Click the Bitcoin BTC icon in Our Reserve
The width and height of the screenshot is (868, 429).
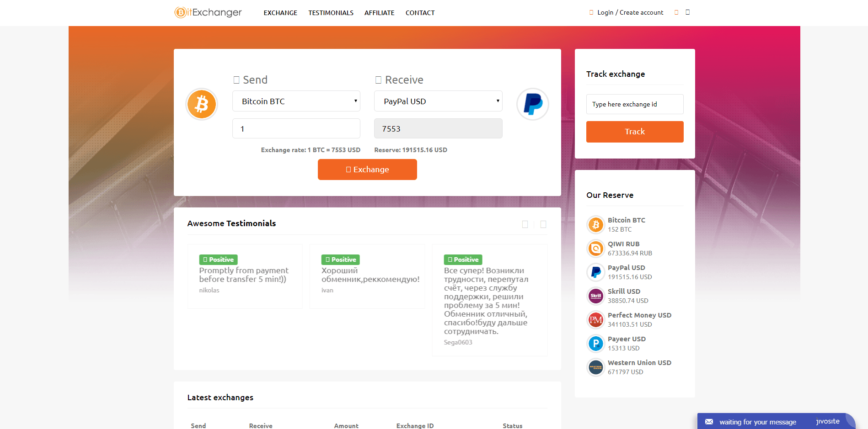595,224
